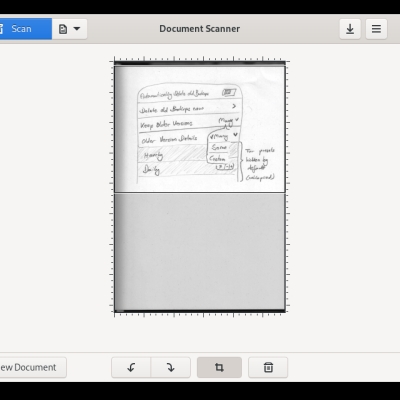400x400 pixels.
Task: Click the sketched 'Custom' option in the drawing
Action: click(217, 159)
